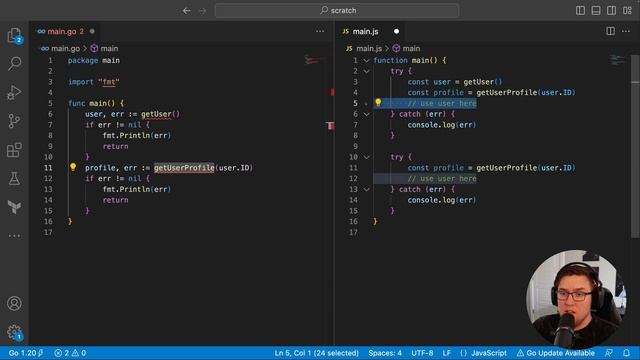Go forward with the navigation arrow

click(203, 11)
